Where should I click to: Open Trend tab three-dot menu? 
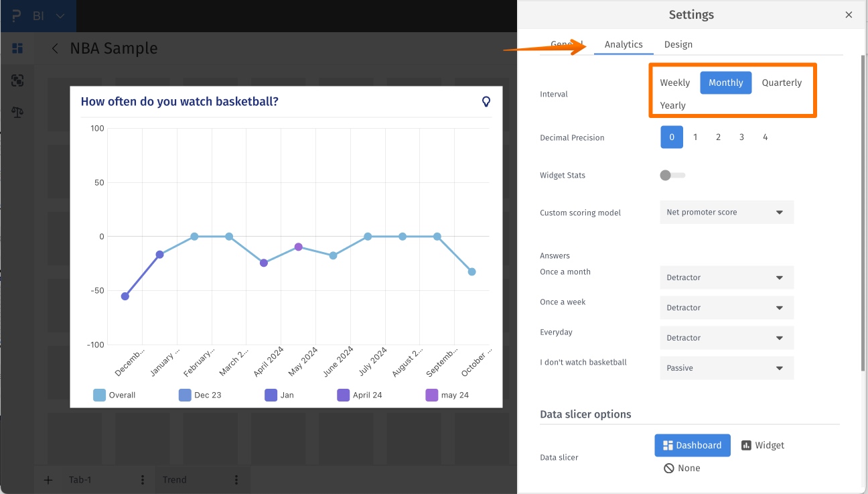pyautogui.click(x=236, y=480)
